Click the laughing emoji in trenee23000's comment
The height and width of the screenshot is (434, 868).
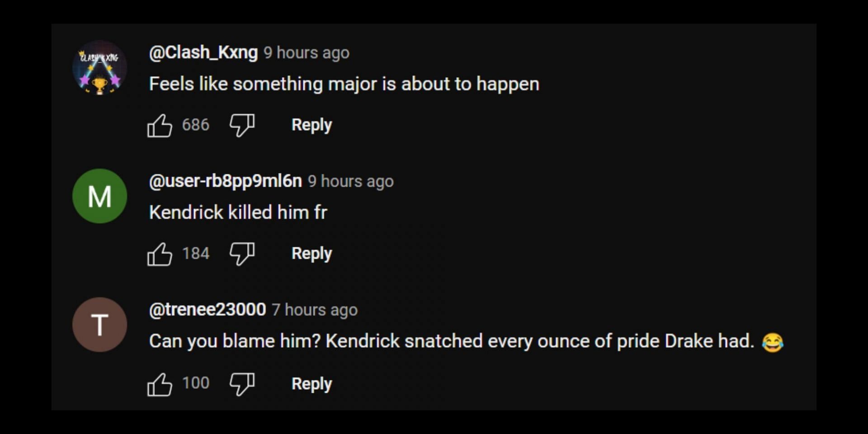pyautogui.click(x=773, y=342)
